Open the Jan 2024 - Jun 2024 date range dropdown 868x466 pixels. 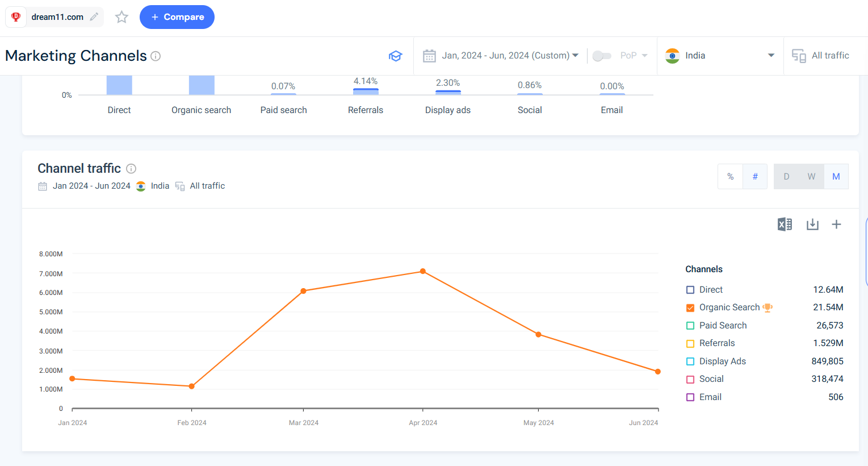pos(510,56)
